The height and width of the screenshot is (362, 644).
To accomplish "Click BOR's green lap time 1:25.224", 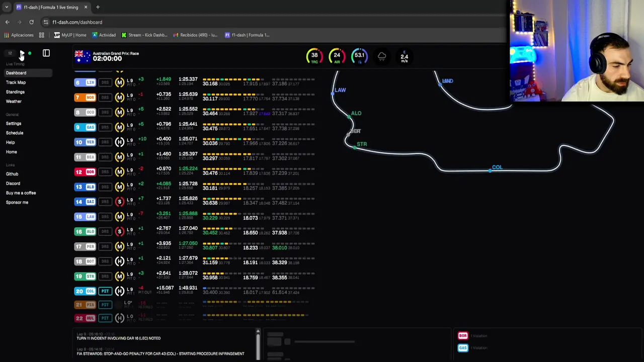I will tap(188, 169).
